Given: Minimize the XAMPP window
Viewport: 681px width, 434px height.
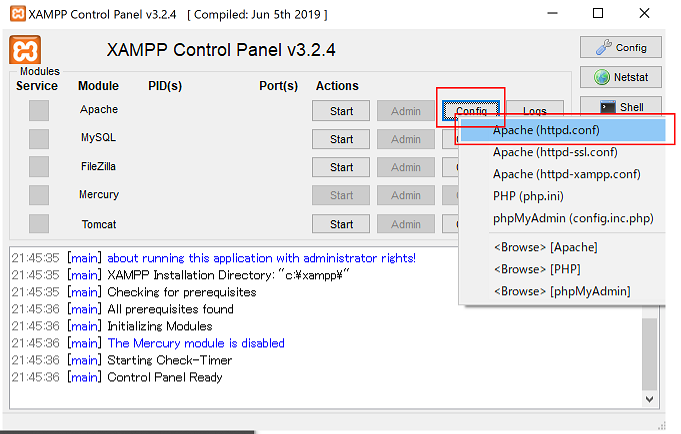Looking at the screenshot, I should click(552, 13).
